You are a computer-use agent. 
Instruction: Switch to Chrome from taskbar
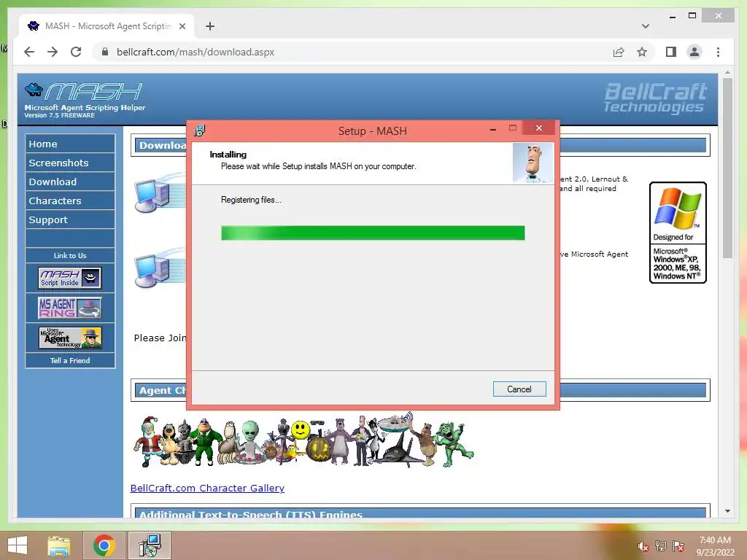click(104, 545)
